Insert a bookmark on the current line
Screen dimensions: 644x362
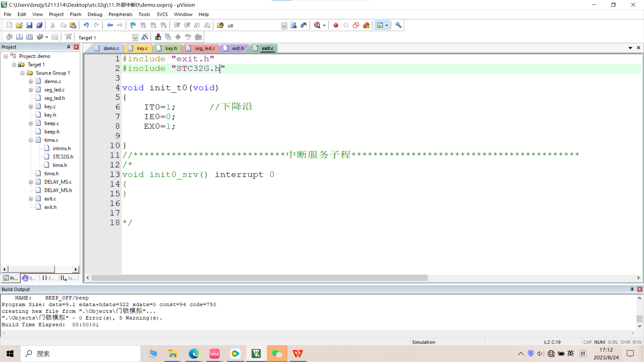133,25
